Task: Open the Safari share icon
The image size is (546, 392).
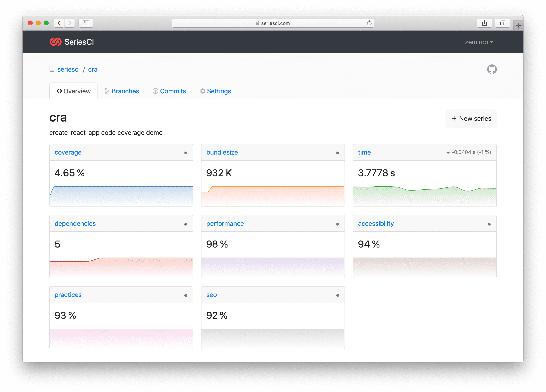Action: pyautogui.click(x=484, y=23)
